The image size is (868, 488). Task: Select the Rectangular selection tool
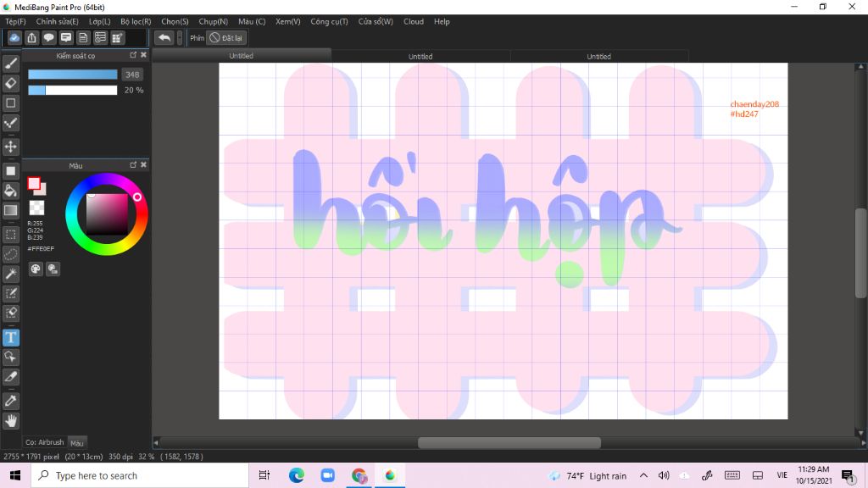pyautogui.click(x=10, y=235)
